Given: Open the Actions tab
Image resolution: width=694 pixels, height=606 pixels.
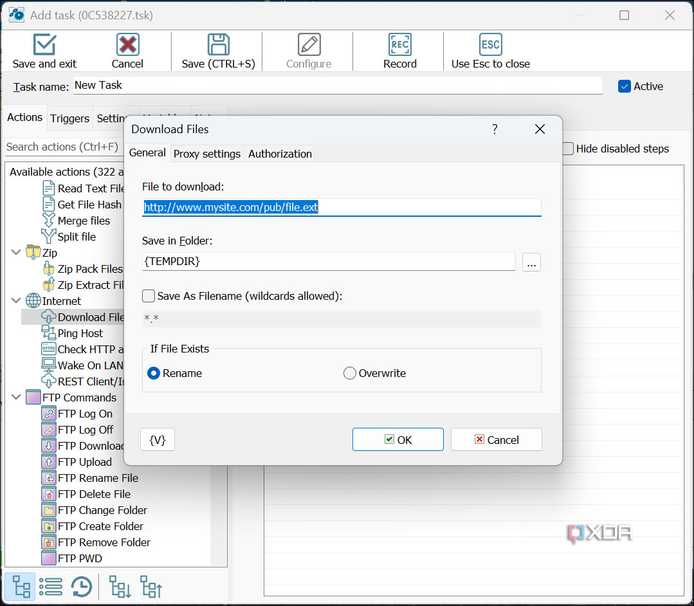Looking at the screenshot, I should (x=25, y=117).
